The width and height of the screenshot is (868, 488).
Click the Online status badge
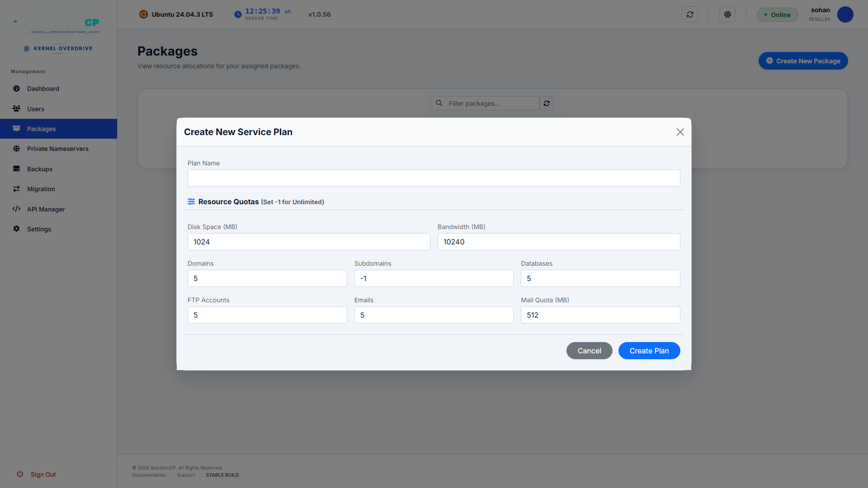(x=777, y=14)
